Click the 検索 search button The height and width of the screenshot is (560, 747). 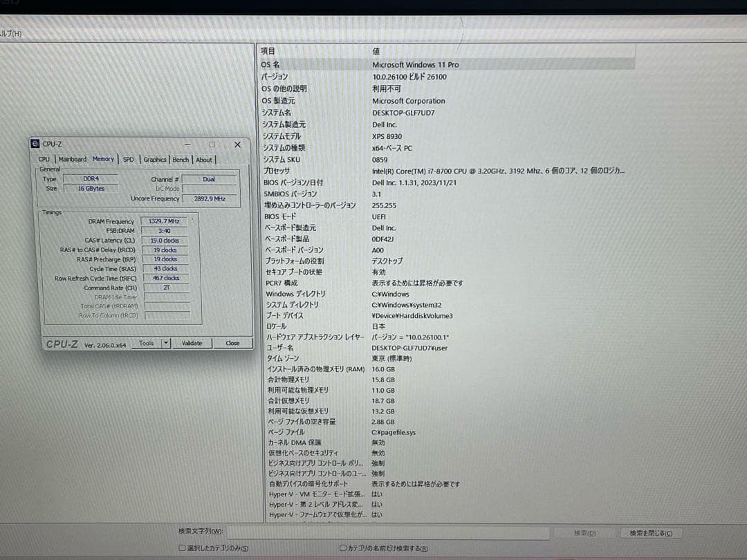pyautogui.click(x=583, y=532)
